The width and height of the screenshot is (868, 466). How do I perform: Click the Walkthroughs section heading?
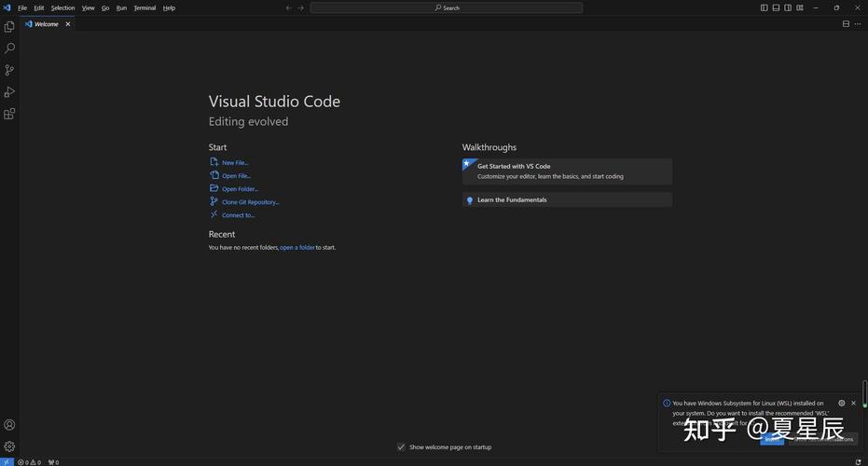tap(489, 147)
